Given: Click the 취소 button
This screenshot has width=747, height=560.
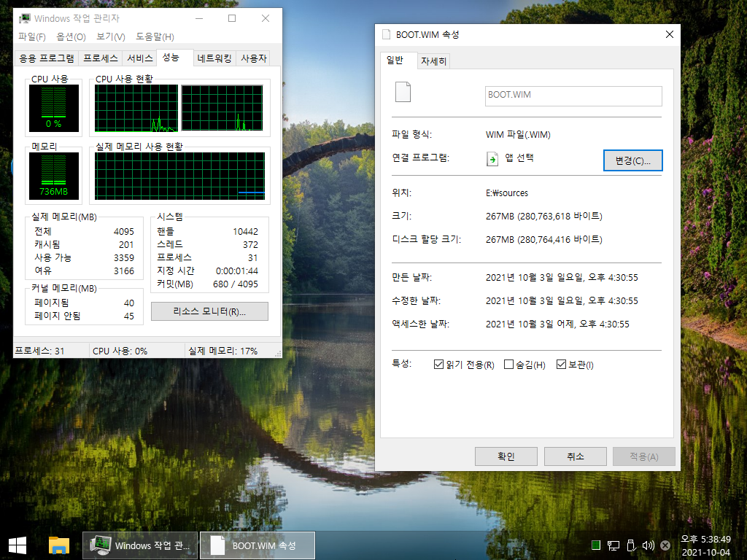Looking at the screenshot, I should [x=575, y=456].
